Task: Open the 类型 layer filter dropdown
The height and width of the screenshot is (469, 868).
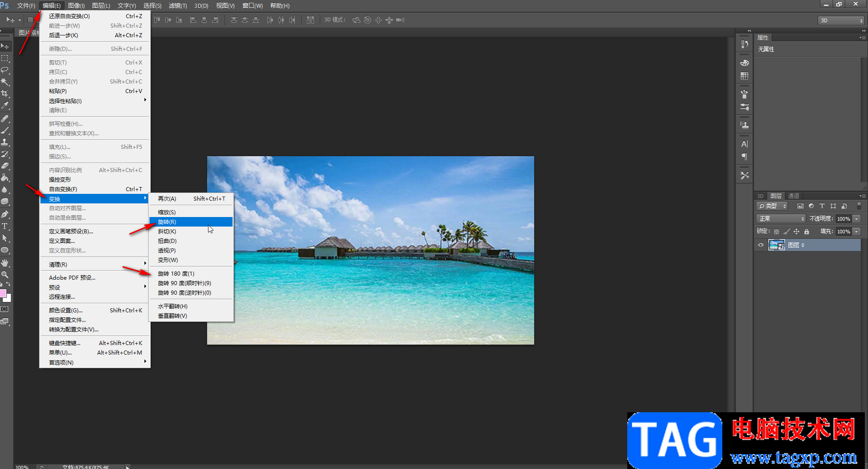Action: pos(772,206)
